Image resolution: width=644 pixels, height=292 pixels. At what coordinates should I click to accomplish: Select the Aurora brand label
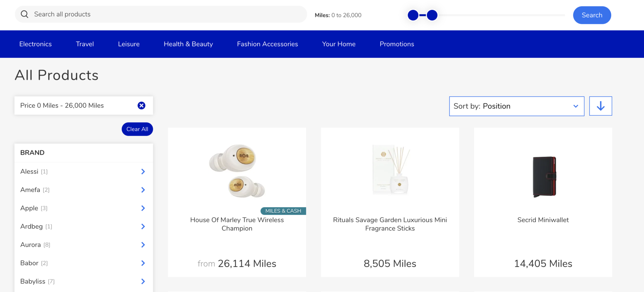(x=31, y=245)
